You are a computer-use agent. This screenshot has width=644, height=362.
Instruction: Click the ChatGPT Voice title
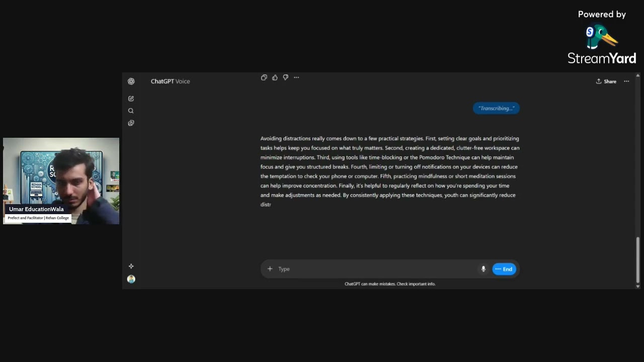click(x=170, y=81)
